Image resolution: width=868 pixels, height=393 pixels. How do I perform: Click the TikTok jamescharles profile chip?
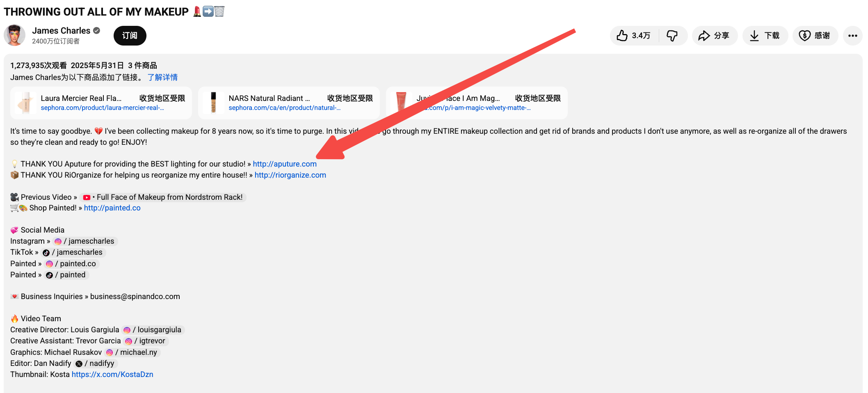tap(73, 252)
